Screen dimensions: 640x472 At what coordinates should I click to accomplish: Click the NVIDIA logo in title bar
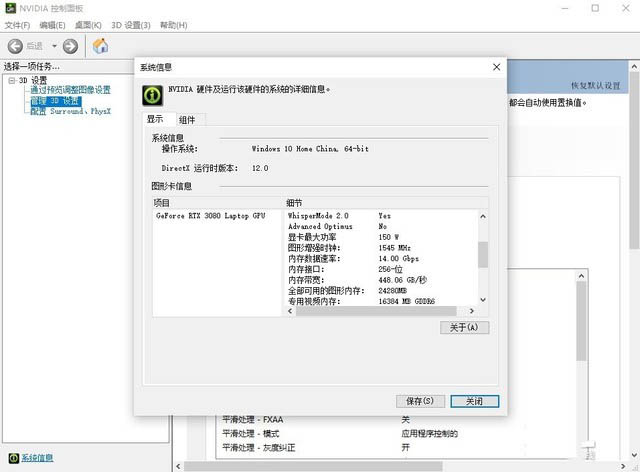[x=10, y=8]
